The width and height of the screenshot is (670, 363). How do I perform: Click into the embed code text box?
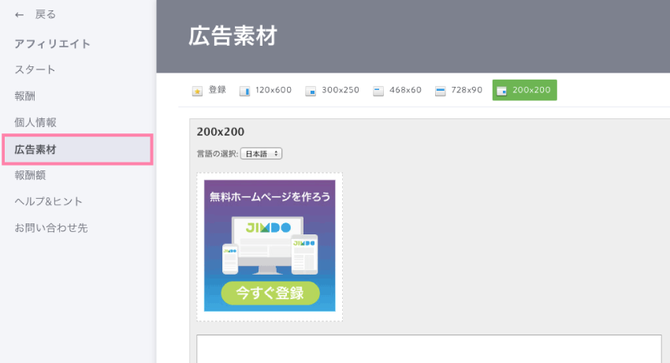(x=429, y=349)
